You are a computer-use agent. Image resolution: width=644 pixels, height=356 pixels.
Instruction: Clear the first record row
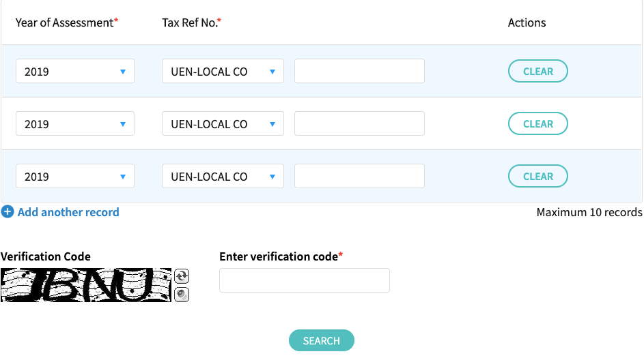coord(538,71)
